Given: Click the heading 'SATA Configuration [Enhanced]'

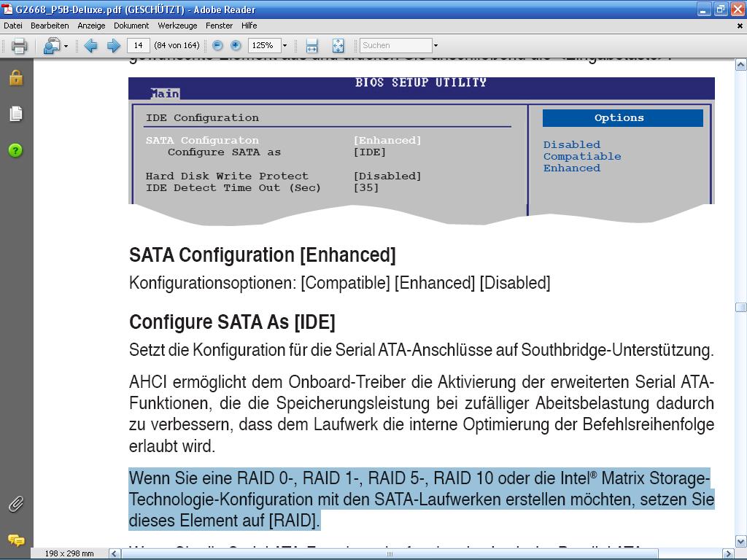Looking at the screenshot, I should click(x=263, y=255).
